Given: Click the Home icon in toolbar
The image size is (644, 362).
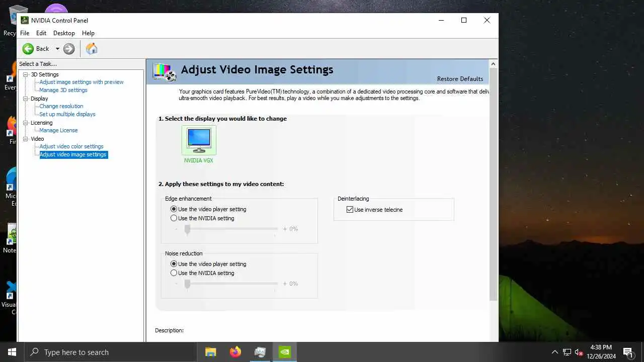Looking at the screenshot, I should pyautogui.click(x=92, y=49).
